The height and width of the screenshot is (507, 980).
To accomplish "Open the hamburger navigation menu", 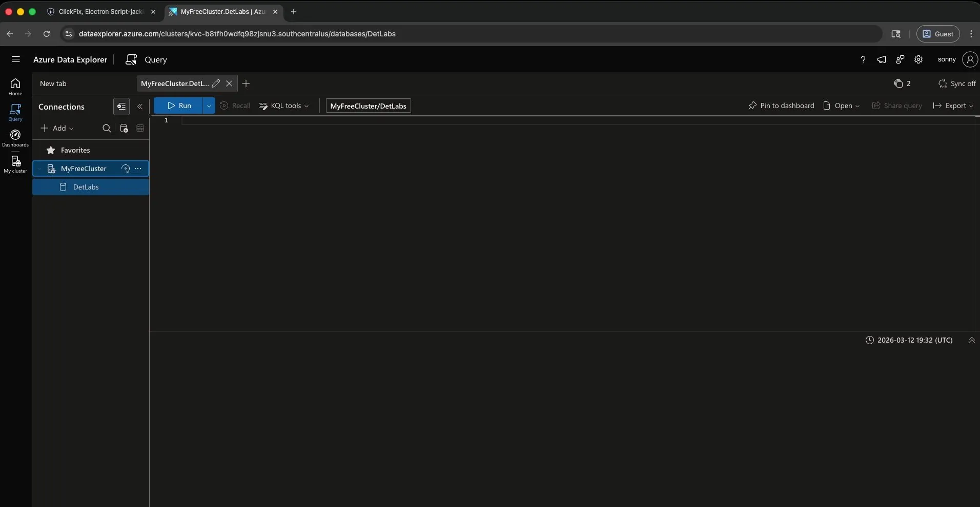I will pos(15,59).
